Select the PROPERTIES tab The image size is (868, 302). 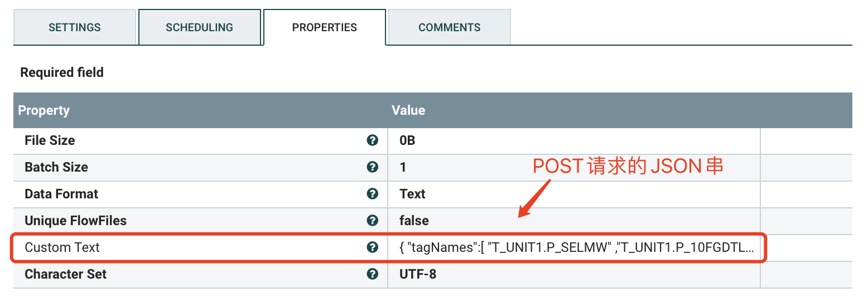coord(325,27)
